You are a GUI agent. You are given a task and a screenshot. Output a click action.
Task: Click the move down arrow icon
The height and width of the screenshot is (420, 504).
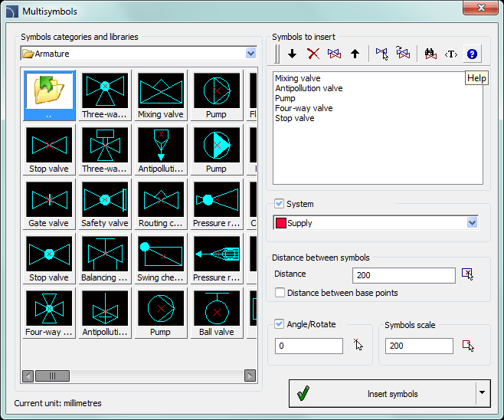292,54
